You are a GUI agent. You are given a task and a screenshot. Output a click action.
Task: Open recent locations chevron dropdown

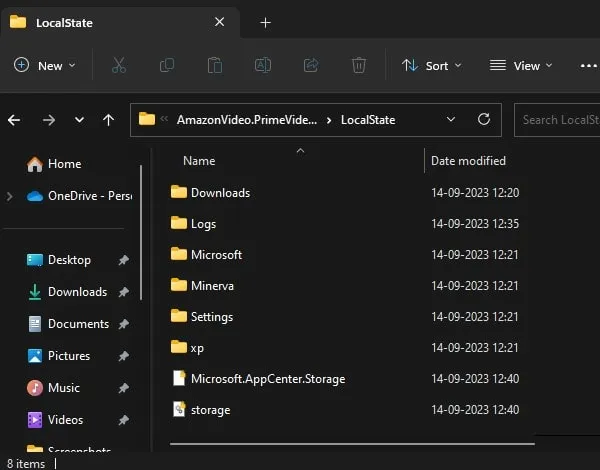click(79, 120)
